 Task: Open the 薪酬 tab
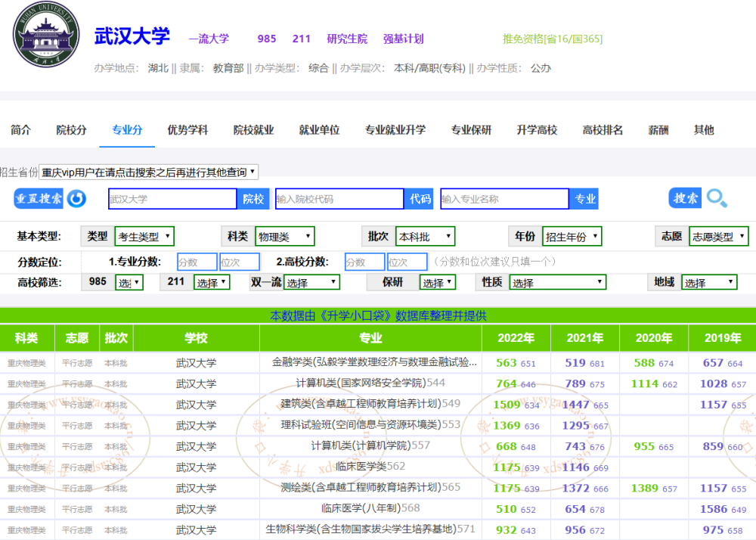pos(658,129)
